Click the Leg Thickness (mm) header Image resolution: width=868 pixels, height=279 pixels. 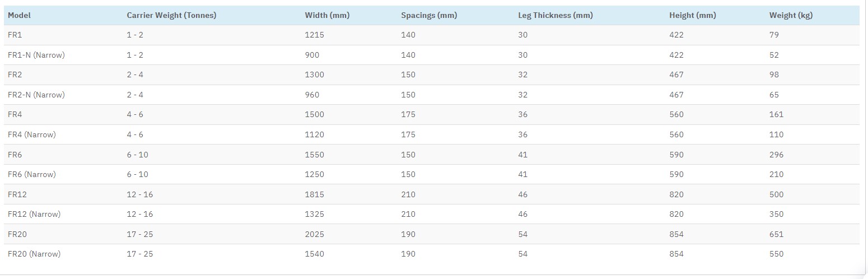(x=555, y=15)
